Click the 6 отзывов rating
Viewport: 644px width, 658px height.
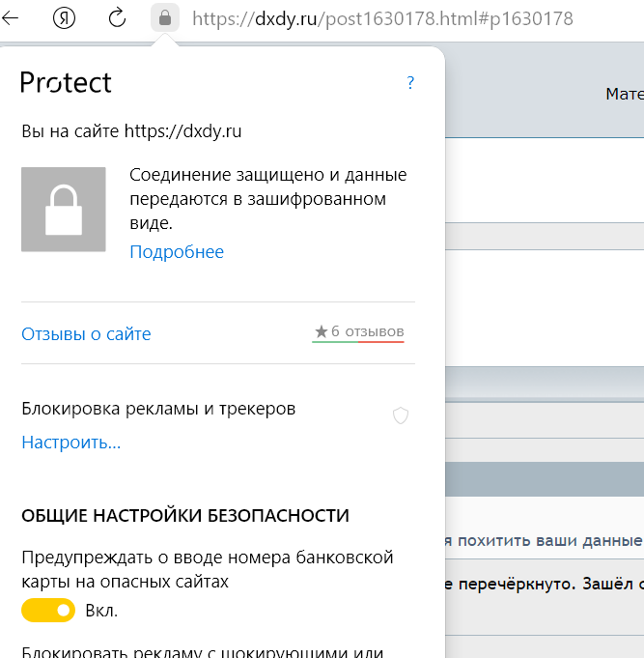pos(358,332)
